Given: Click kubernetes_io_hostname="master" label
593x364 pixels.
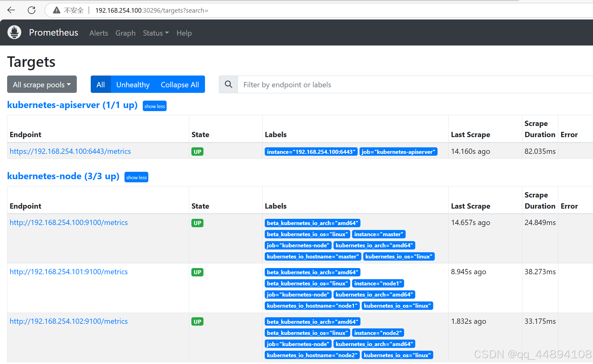Looking at the screenshot, I should 313,256.
